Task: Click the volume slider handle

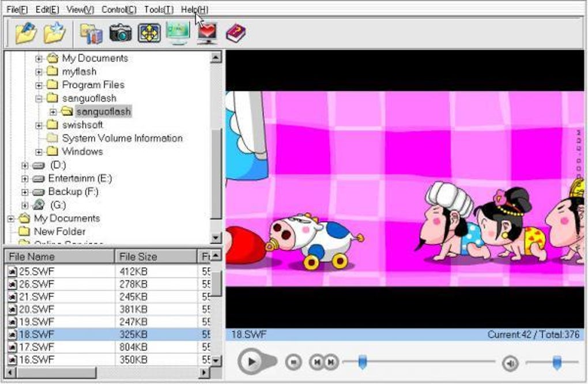Action: click(557, 363)
